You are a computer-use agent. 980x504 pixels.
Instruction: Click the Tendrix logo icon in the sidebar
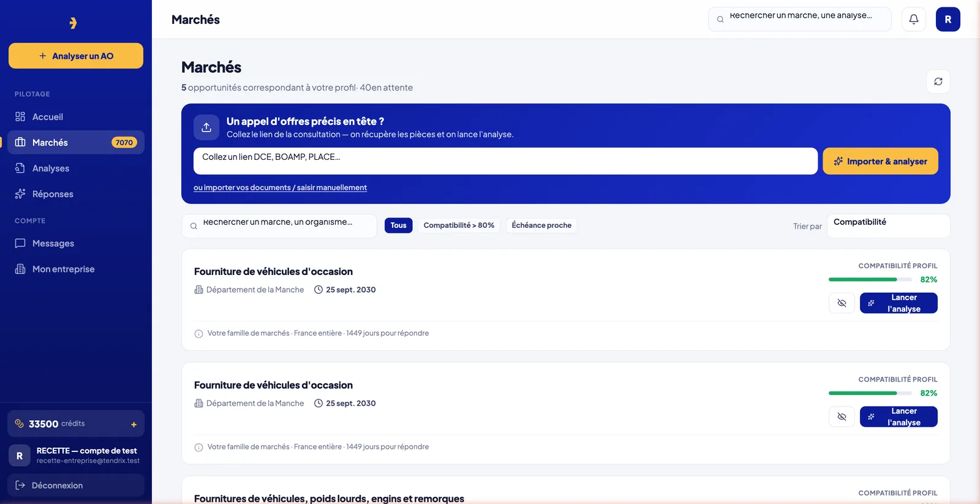point(73,23)
